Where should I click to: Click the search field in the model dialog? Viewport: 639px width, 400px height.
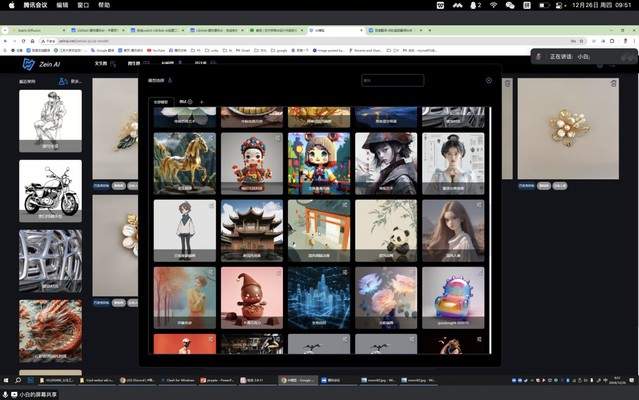point(392,81)
